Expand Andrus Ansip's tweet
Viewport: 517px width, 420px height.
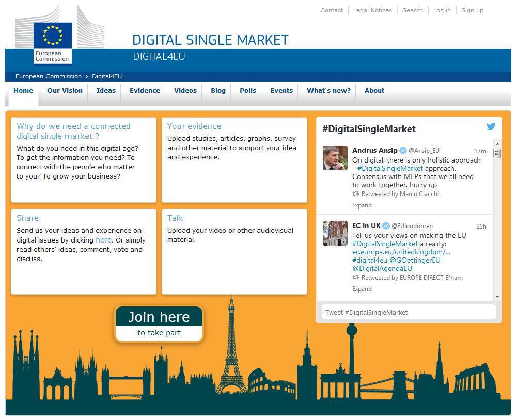362,205
